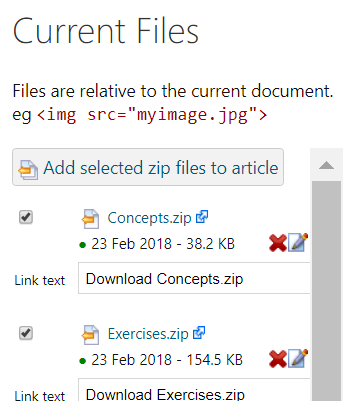Click the insert file icon beside Concepts.zip
This screenshot has height=401, width=364.
tap(90, 219)
